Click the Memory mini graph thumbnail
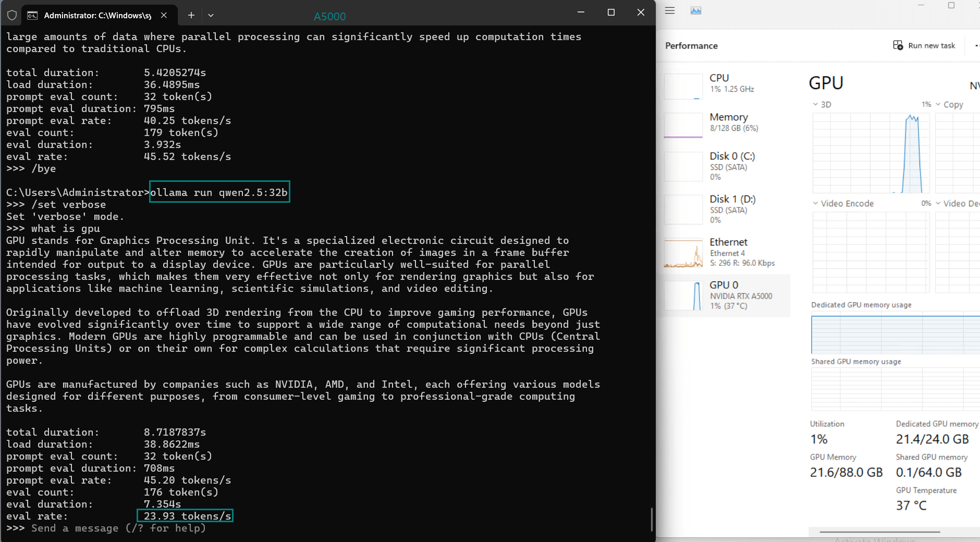980x542 pixels. 683,126
